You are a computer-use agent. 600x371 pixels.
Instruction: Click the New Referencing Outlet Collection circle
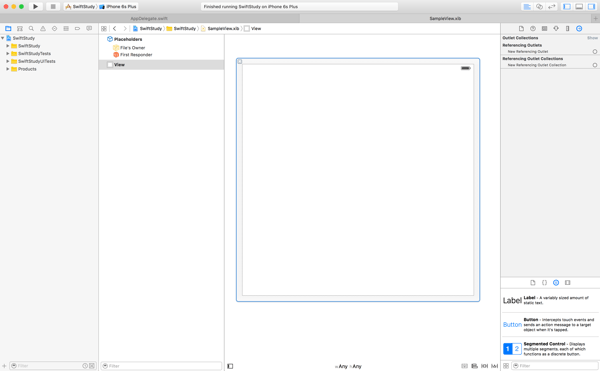(595, 65)
